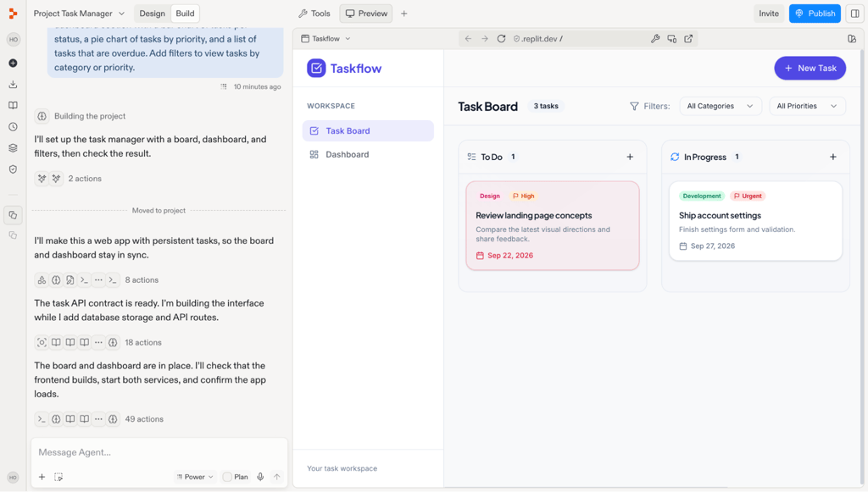Viewport: 868px width, 492px height.
Task: Click the HO avatar at sidebar bottom
Action: pyautogui.click(x=13, y=477)
